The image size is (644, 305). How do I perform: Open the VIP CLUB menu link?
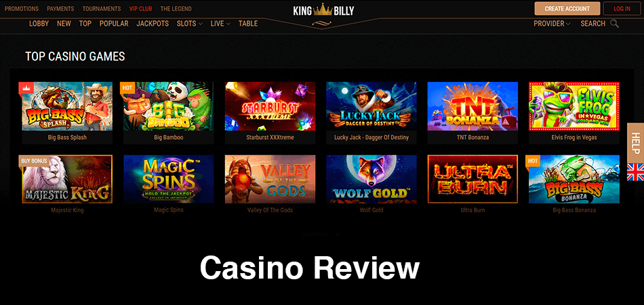140,9
